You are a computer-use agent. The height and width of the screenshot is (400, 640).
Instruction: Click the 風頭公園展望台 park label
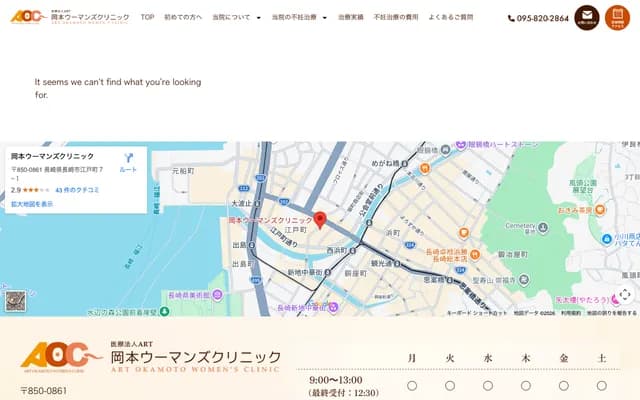(583, 186)
